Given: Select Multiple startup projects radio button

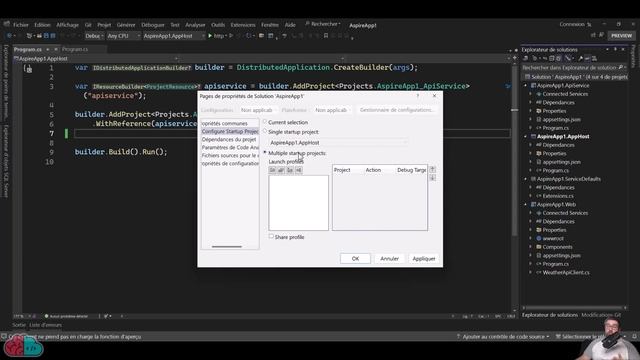Looking at the screenshot, I should 265,153.
